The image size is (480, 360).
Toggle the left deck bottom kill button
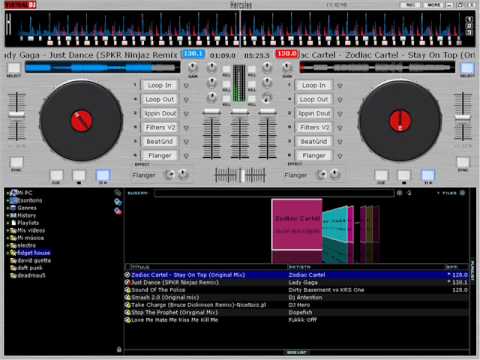(226, 99)
